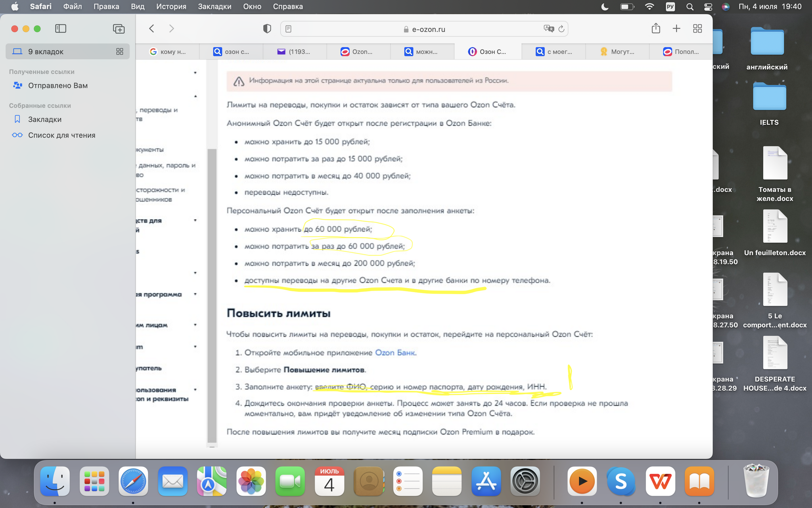The height and width of the screenshot is (508, 812).
Task: Expand the ...я программа section arrow
Action: [x=195, y=294]
